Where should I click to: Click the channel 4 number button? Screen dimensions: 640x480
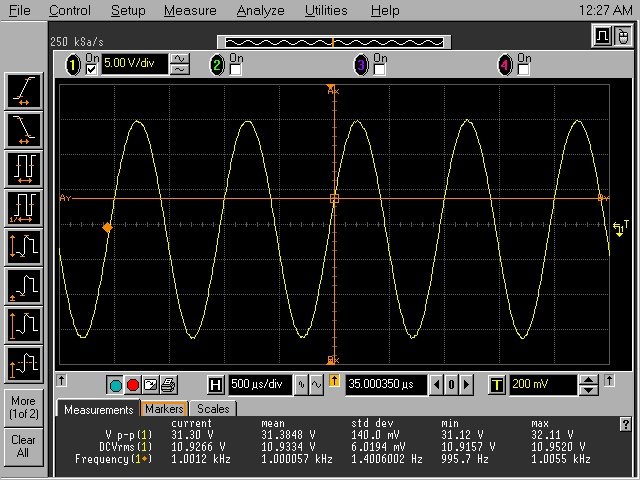pos(505,65)
